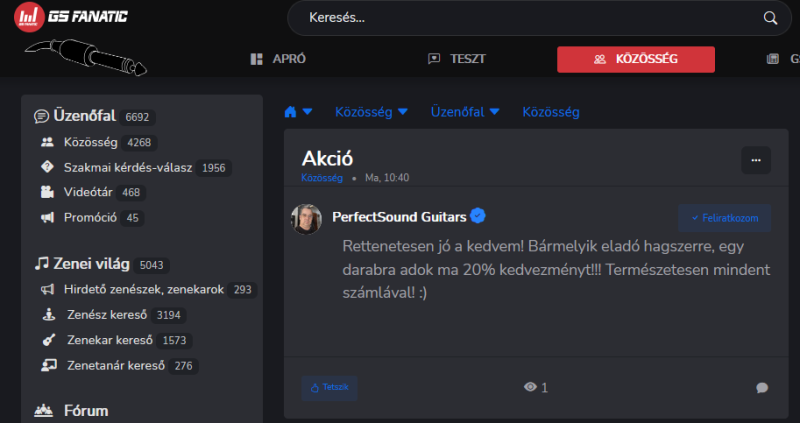Click the search magnifier icon
800x423 pixels.
tap(770, 18)
